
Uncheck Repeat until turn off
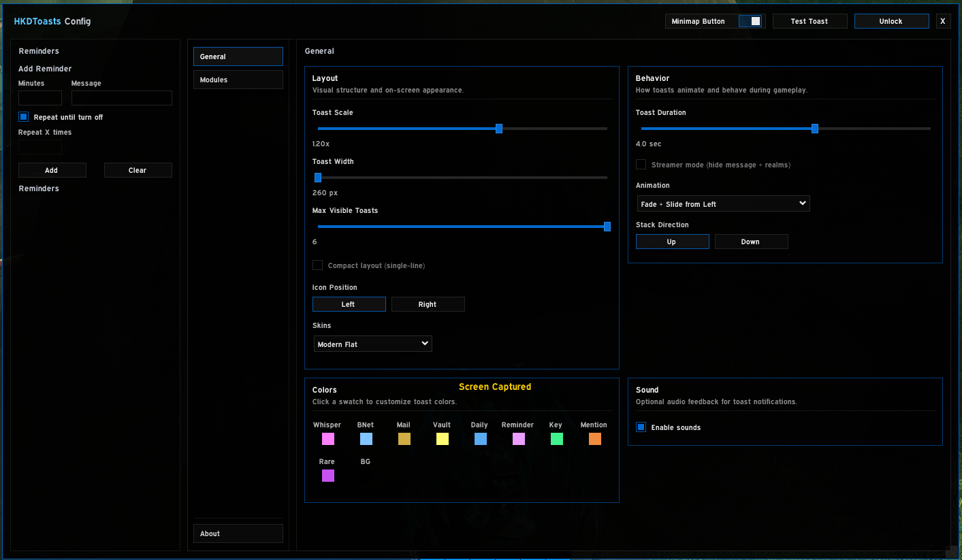(24, 117)
